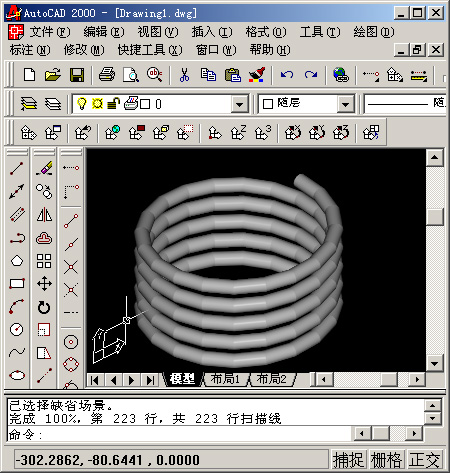Switch to the 布局1 tab
Screen dimensions: 450x473
click(x=225, y=379)
